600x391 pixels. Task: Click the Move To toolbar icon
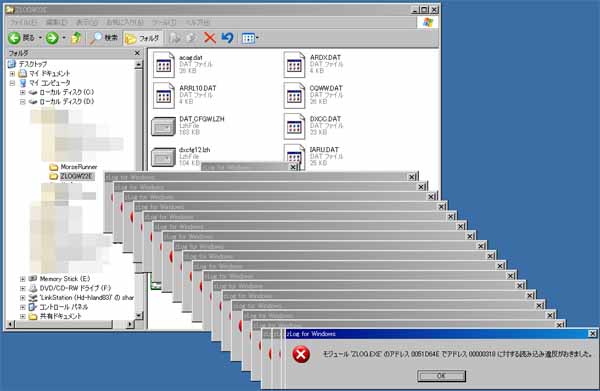tap(175, 38)
